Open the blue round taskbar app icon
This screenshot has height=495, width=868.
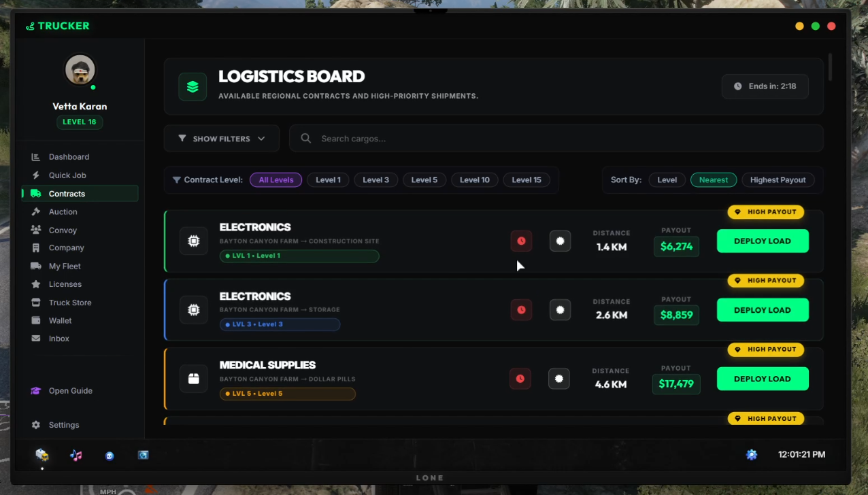click(x=110, y=456)
